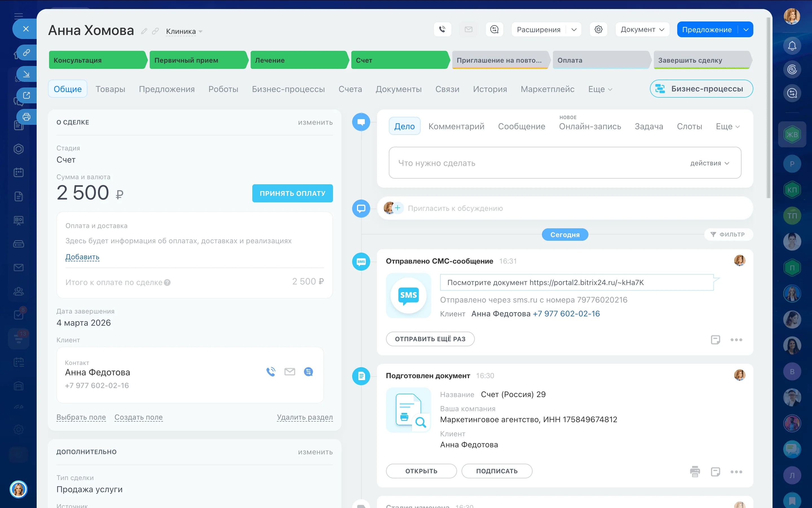
Task: Select the Онлайн-запись tab
Action: (x=590, y=126)
